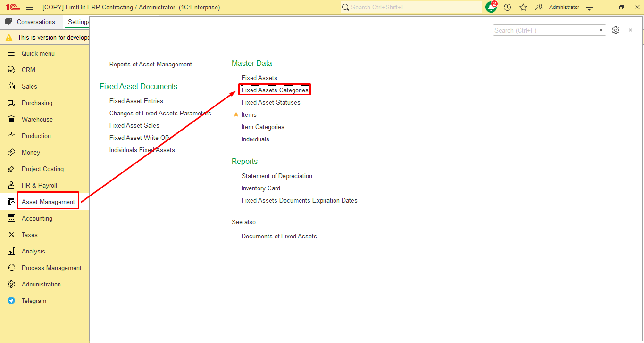Open the Asset Management section
Image resolution: width=644 pixels, height=343 pixels.
pos(48,202)
